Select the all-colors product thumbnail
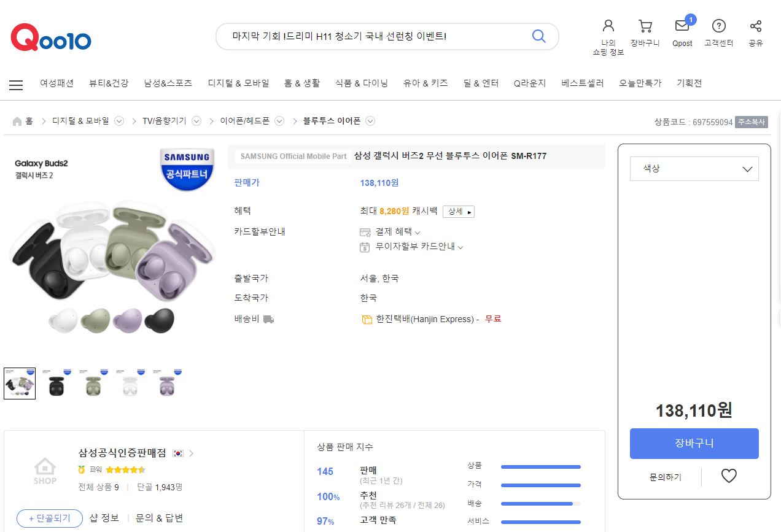The height and width of the screenshot is (532, 781). (x=20, y=384)
